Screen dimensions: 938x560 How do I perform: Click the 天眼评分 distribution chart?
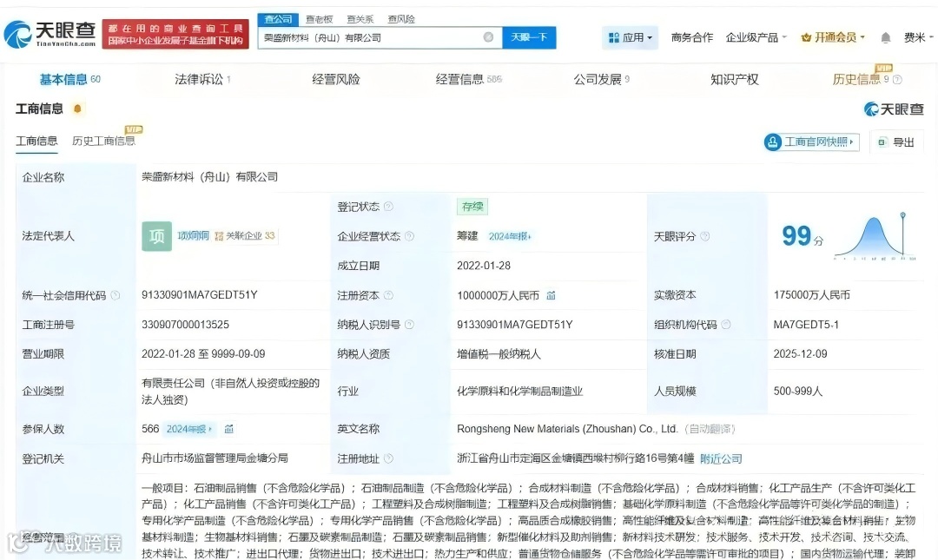[875, 236]
